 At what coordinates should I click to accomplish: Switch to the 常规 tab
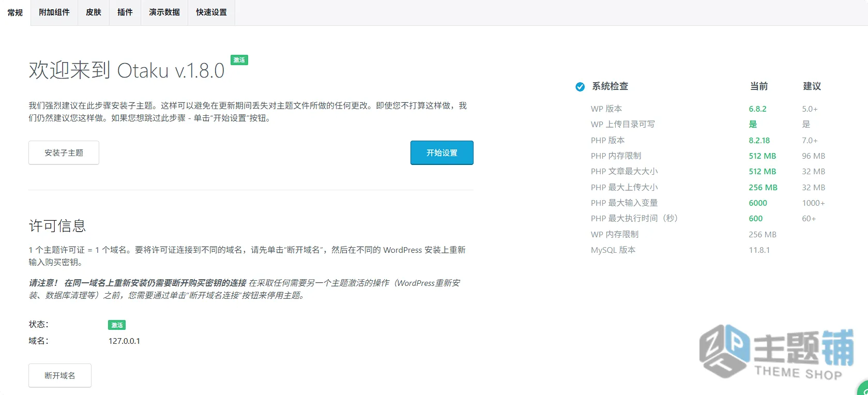point(15,12)
